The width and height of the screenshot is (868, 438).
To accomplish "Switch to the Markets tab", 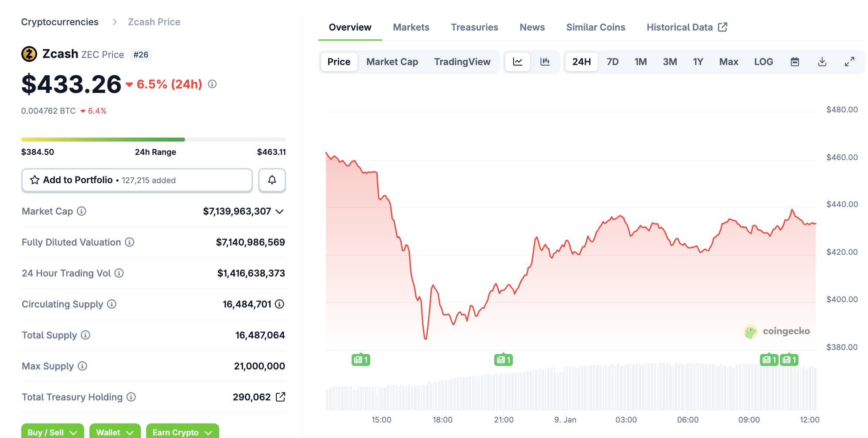I will pos(411,27).
